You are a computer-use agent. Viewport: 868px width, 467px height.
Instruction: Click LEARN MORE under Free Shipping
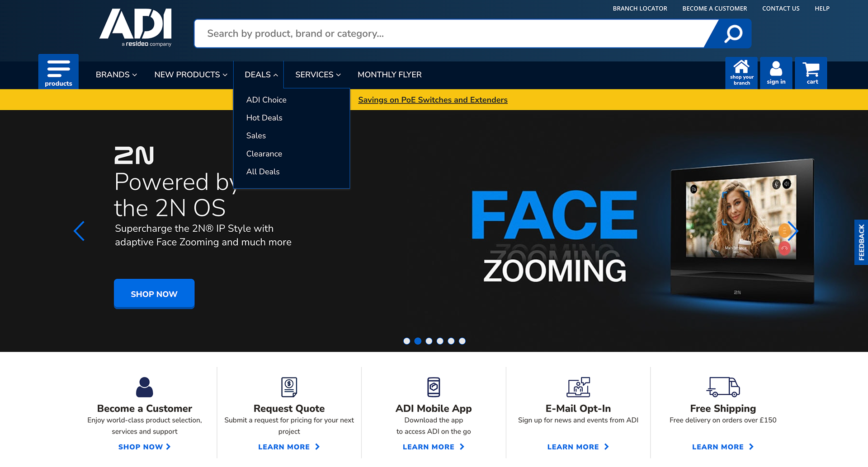723,447
